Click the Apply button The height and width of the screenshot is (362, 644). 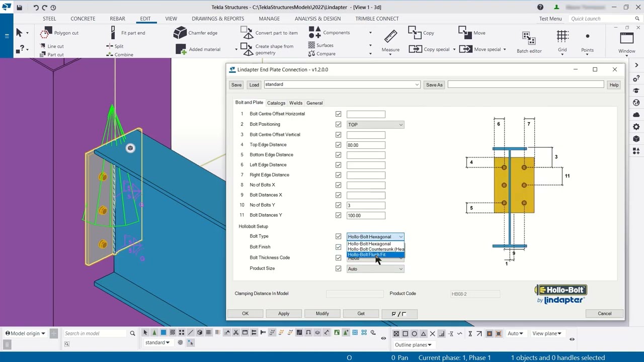click(x=284, y=314)
